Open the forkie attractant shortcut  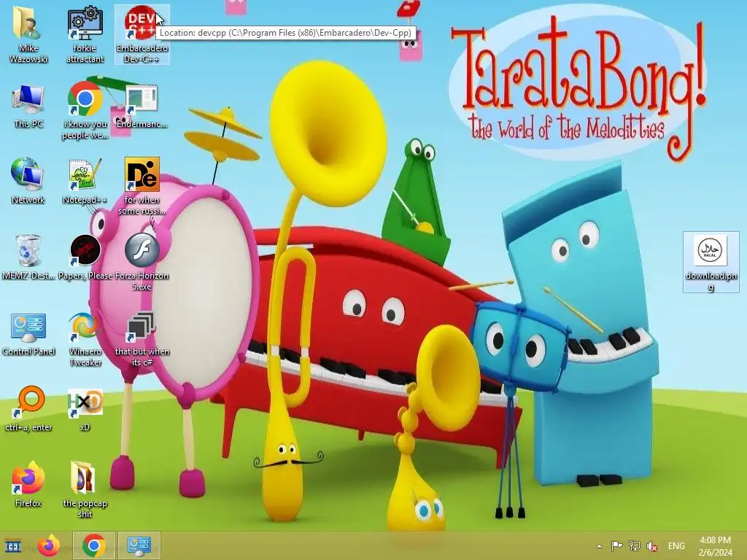85,34
